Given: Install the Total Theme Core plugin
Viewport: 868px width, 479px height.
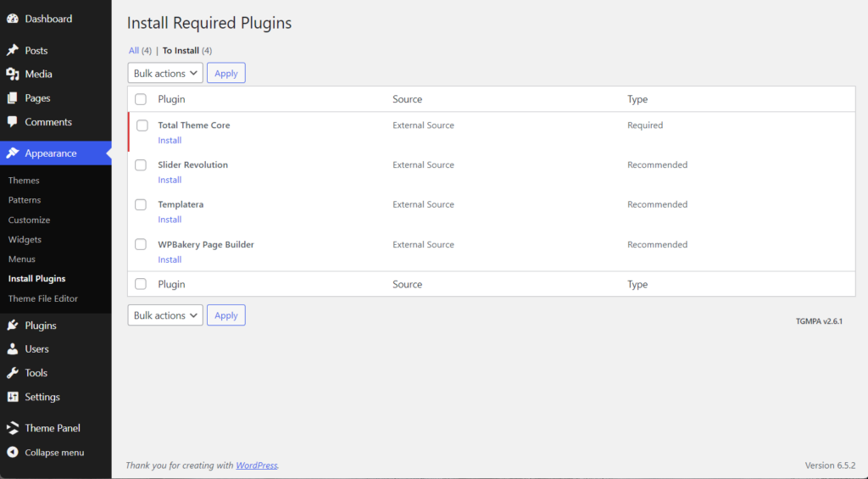Looking at the screenshot, I should pos(170,141).
